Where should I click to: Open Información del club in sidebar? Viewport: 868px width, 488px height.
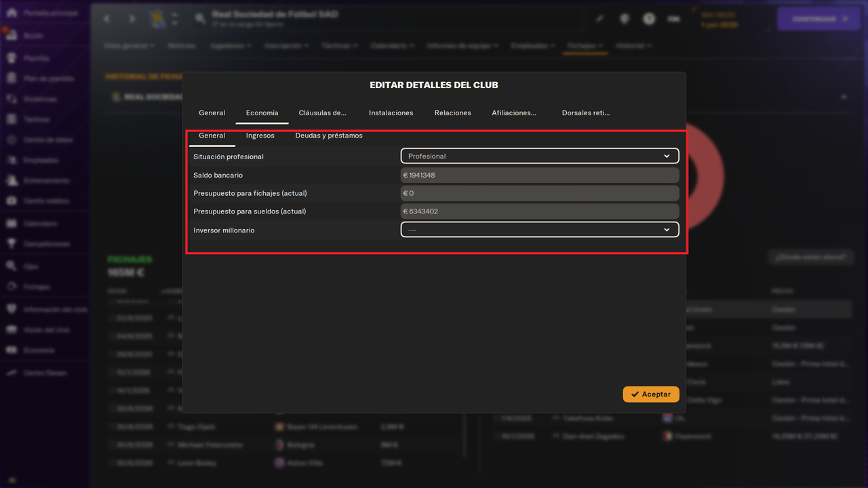point(12,309)
